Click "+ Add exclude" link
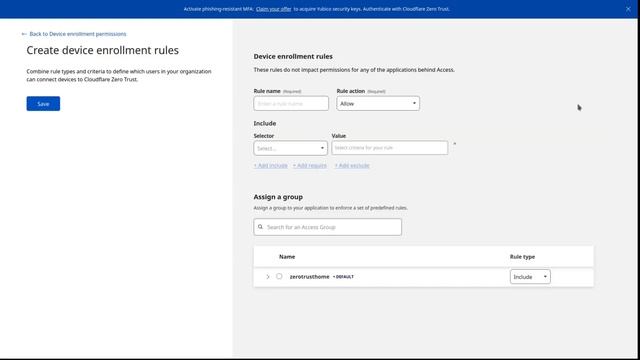640x360 pixels. click(x=352, y=165)
